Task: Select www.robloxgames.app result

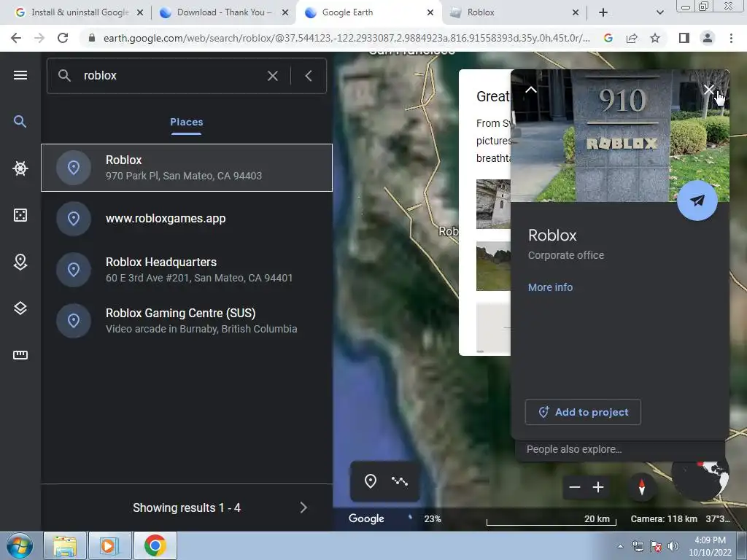Action: (x=187, y=219)
